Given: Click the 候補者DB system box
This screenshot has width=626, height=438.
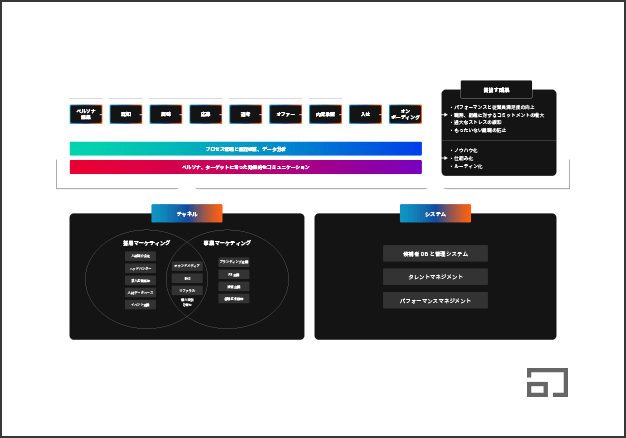Looking at the screenshot, I should (x=436, y=254).
